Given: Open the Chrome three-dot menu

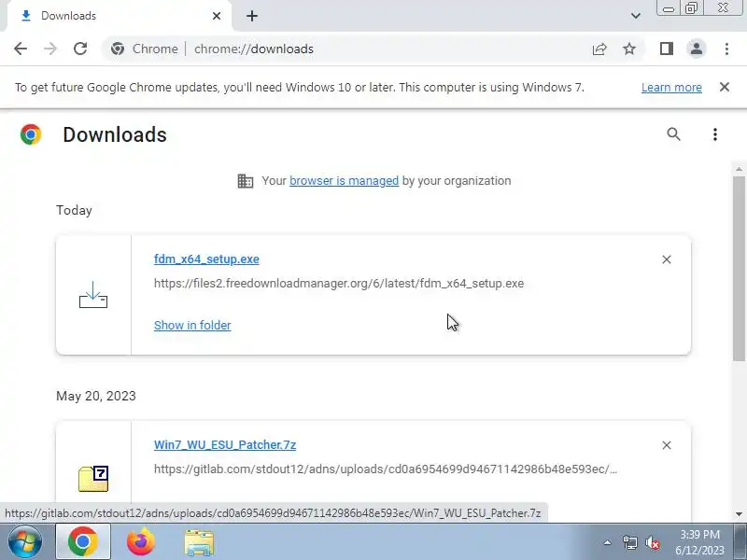Looking at the screenshot, I should [x=726, y=49].
